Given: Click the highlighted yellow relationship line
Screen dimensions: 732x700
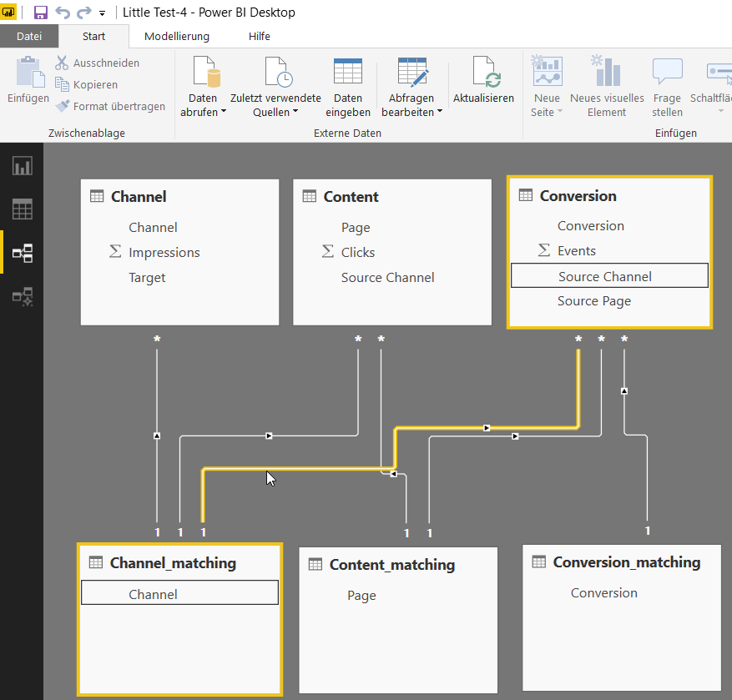Looking at the screenshot, I should [x=299, y=469].
